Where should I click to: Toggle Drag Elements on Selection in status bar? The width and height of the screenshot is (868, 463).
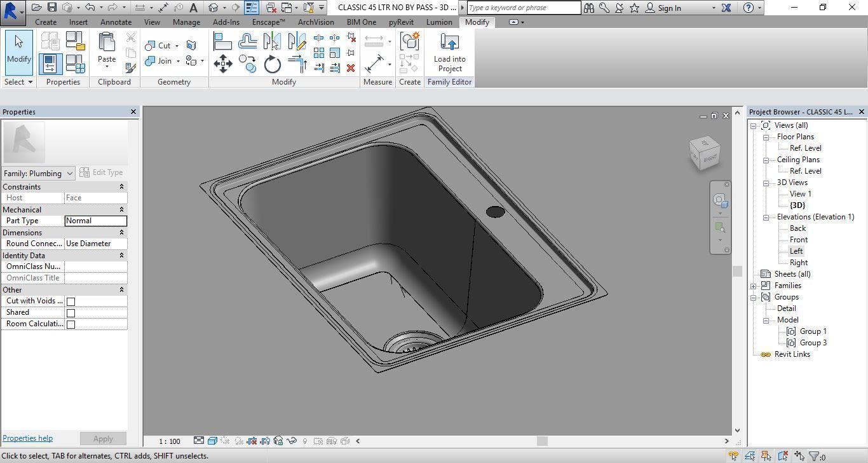click(799, 456)
